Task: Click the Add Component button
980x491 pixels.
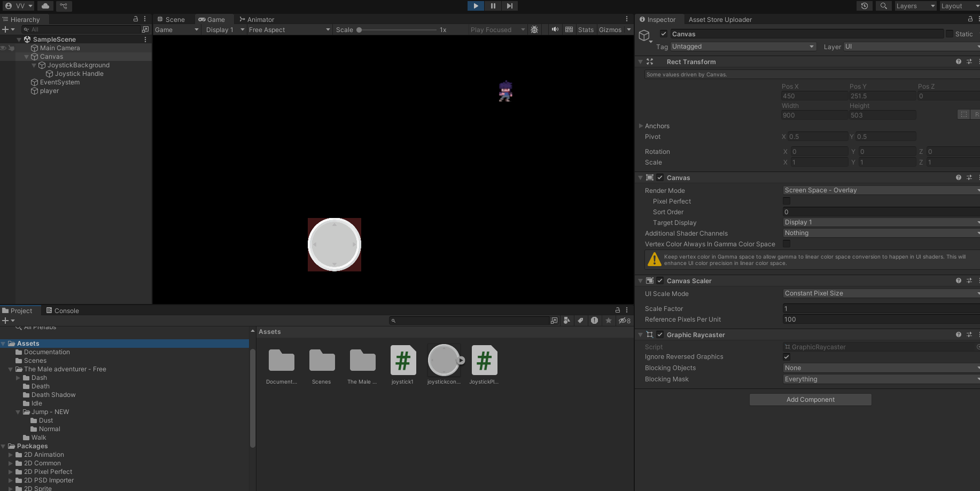Action: coord(810,400)
